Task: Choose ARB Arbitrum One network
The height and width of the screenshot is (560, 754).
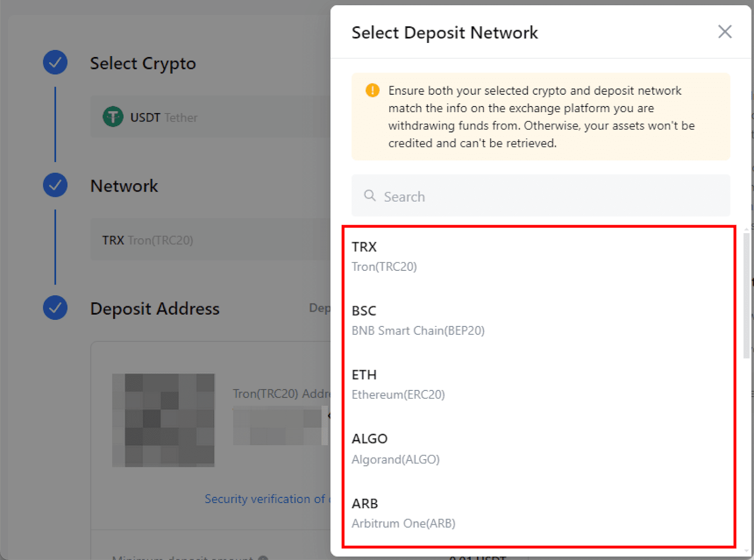Action: pyautogui.click(x=537, y=513)
